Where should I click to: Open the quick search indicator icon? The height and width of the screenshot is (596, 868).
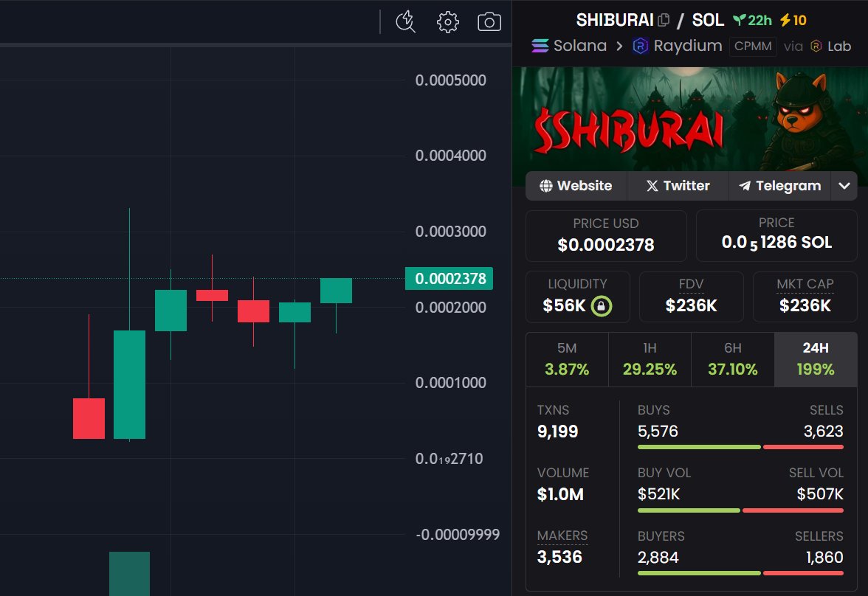[x=405, y=22]
